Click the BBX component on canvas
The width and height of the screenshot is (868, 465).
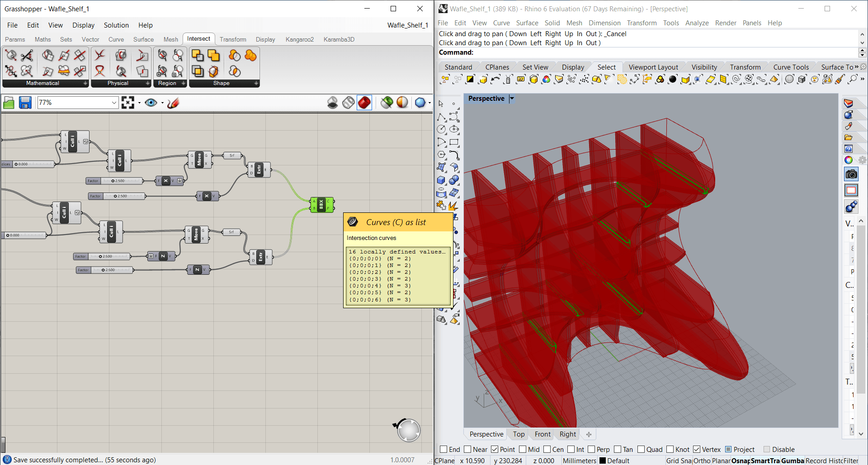(x=321, y=205)
